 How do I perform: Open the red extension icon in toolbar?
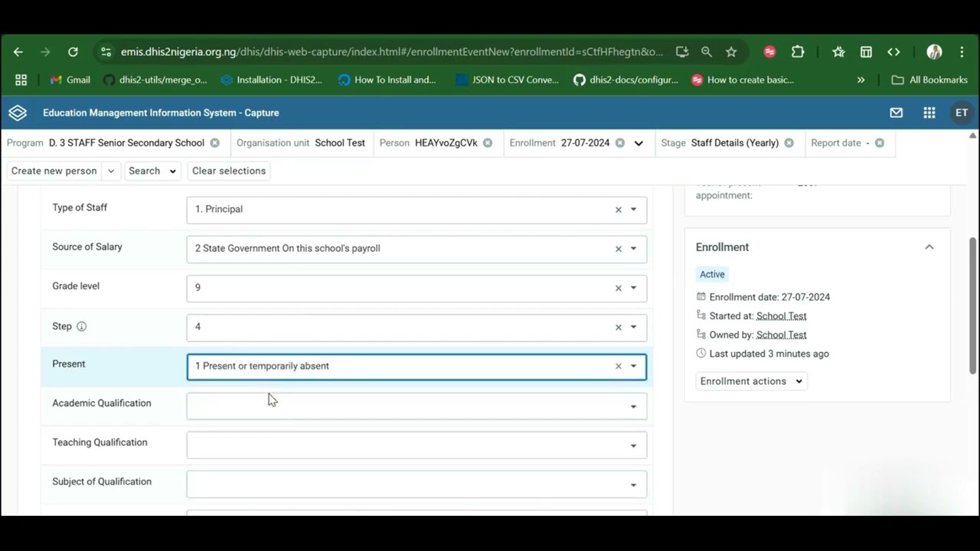coord(770,52)
